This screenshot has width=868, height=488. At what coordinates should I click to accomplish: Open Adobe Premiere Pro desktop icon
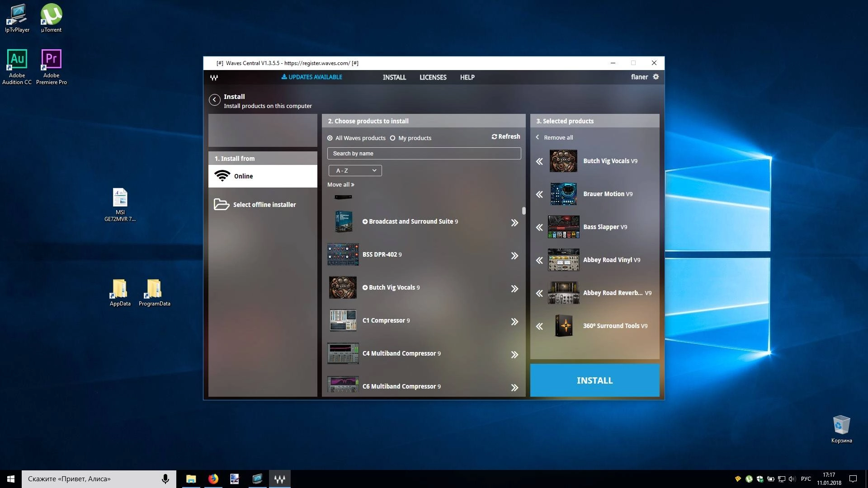[x=51, y=67]
